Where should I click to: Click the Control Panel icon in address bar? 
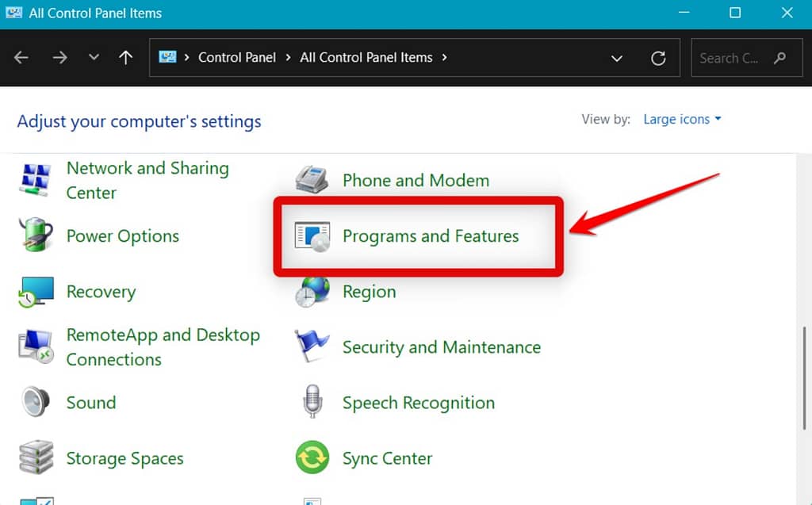point(167,57)
